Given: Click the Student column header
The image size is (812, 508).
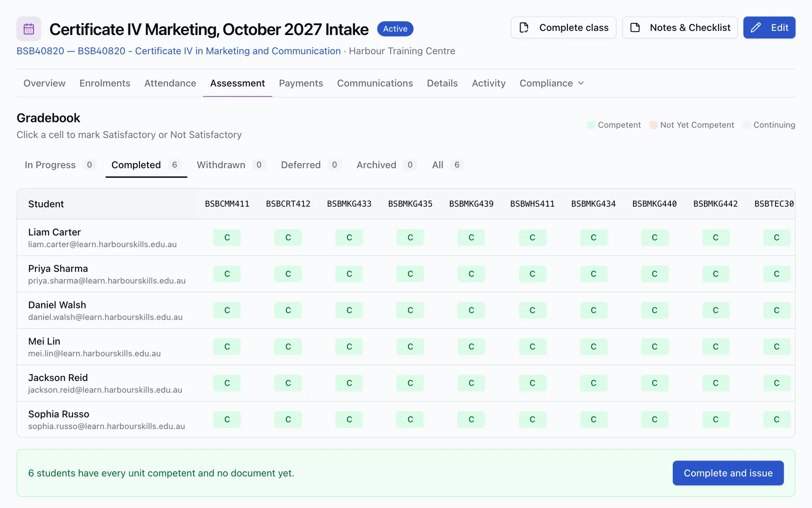Looking at the screenshot, I should (x=46, y=204).
